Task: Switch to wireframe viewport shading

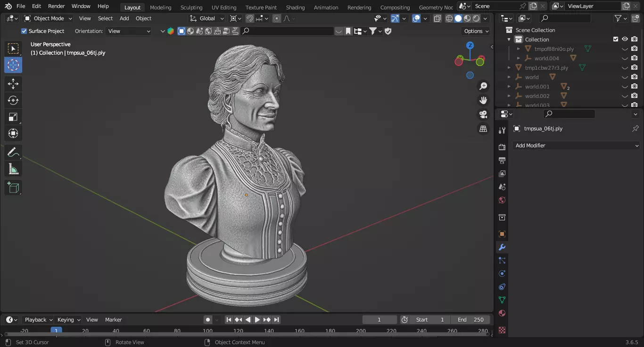Action: pyautogui.click(x=449, y=18)
